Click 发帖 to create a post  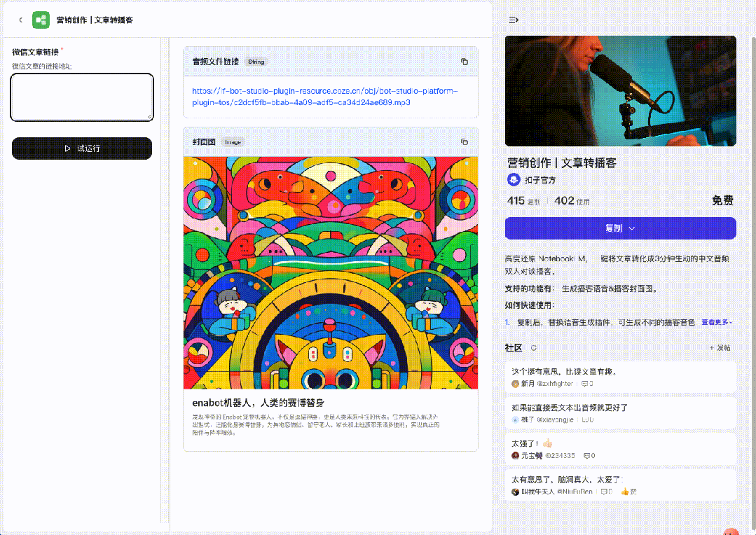pyautogui.click(x=720, y=348)
